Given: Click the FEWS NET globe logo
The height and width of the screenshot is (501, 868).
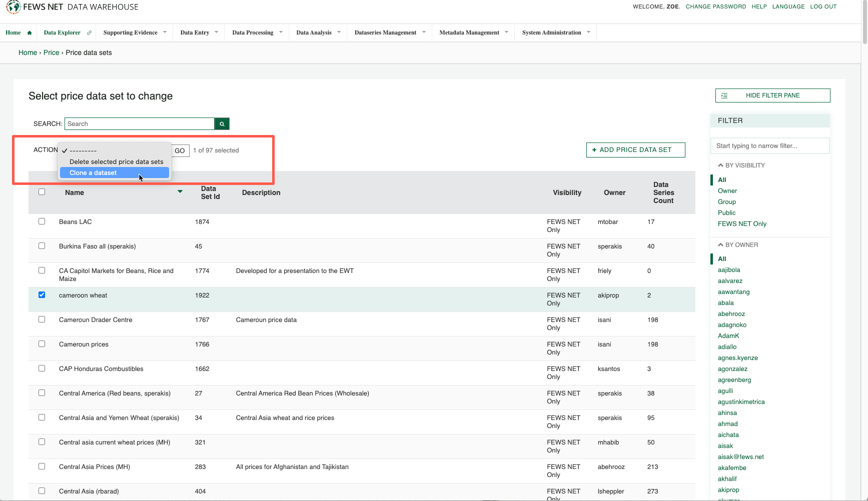Looking at the screenshot, I should pos(13,7).
